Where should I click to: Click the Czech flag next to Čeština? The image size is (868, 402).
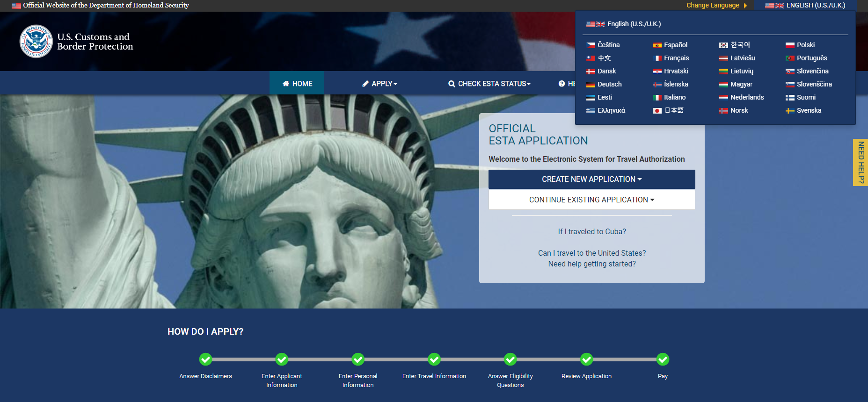(x=591, y=45)
